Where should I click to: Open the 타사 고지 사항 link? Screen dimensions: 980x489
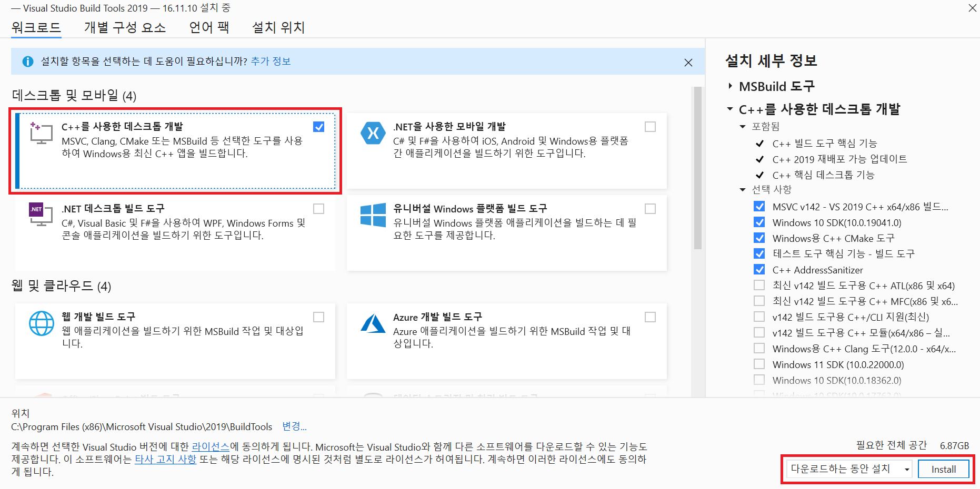(165, 459)
